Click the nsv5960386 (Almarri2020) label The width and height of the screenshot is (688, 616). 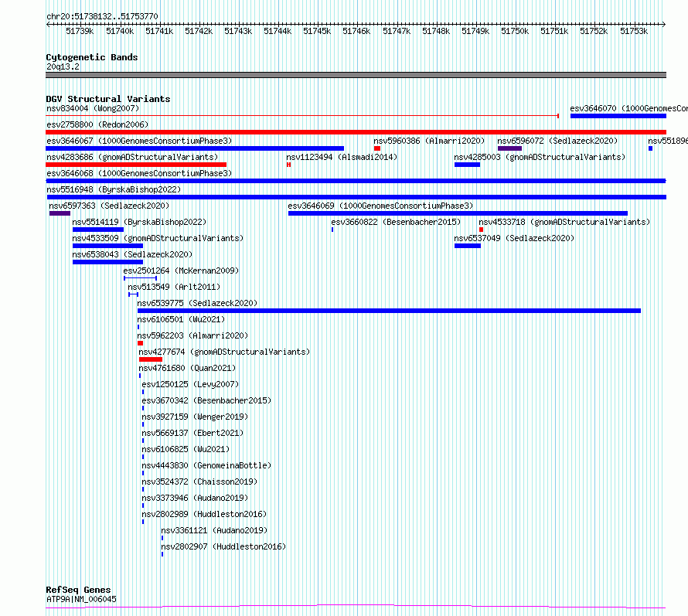pos(429,141)
